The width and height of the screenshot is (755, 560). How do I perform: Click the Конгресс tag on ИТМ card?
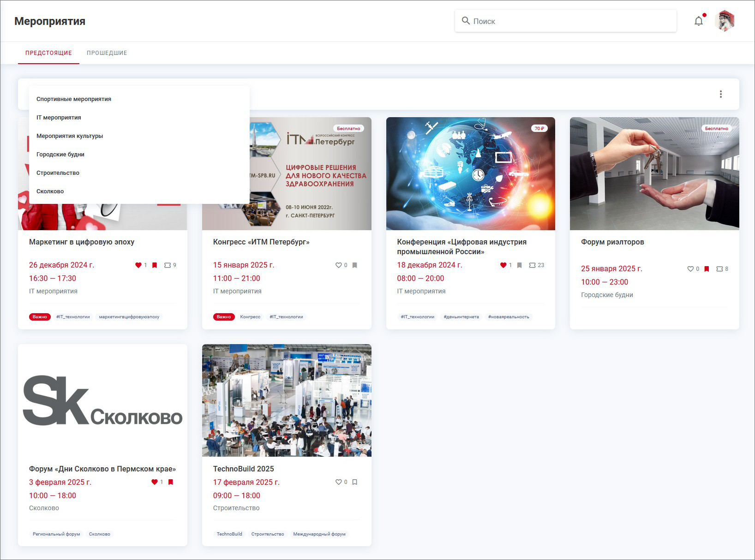tap(250, 317)
